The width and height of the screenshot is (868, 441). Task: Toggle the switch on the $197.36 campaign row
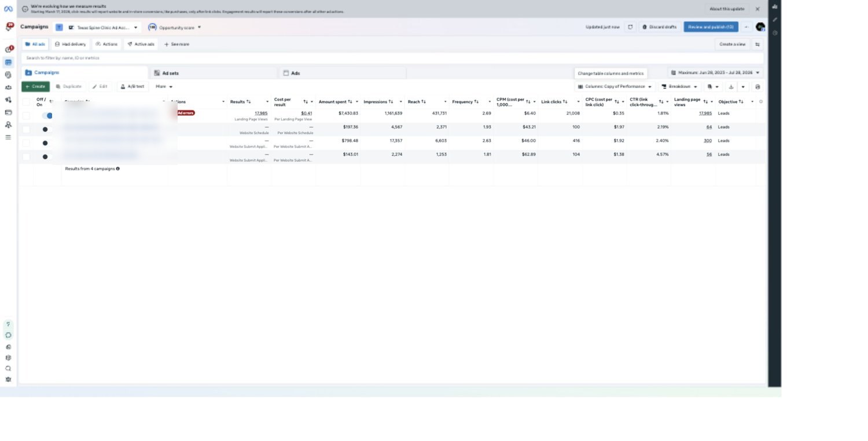point(46,129)
